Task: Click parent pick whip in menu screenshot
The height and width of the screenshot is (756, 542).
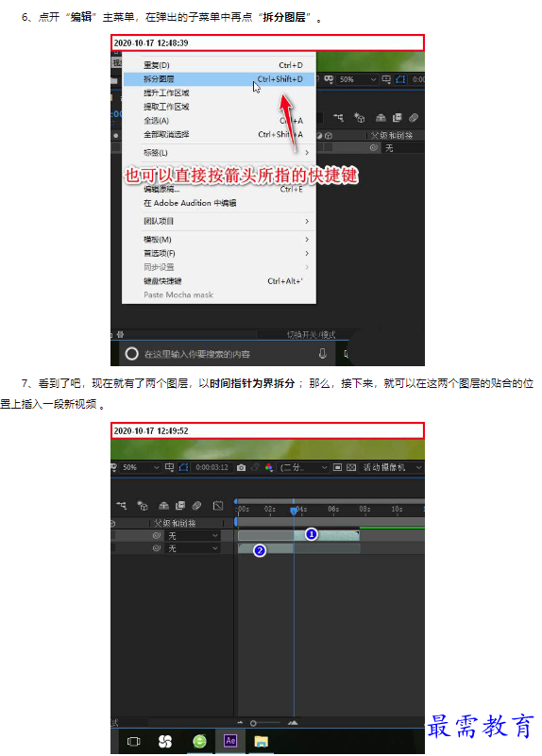Action: [374, 148]
